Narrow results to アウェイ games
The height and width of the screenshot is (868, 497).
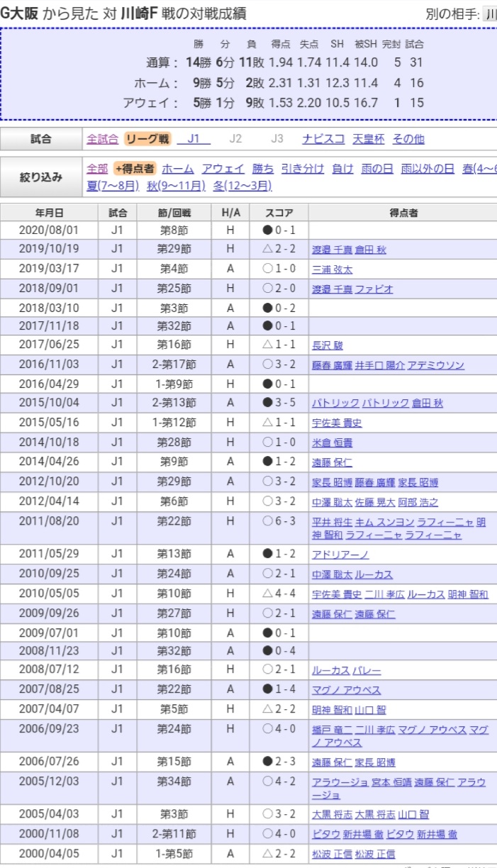(x=223, y=169)
